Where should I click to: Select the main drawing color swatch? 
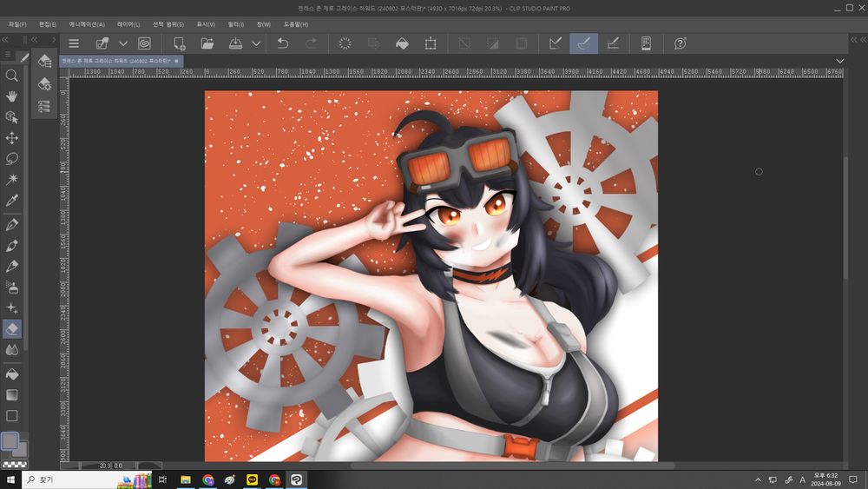coord(10,441)
